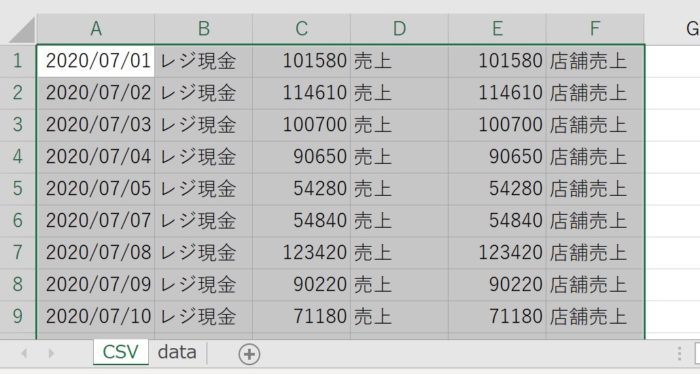Switch to the CSV sheet tab
Screen dimensions: 700x374
121,352
